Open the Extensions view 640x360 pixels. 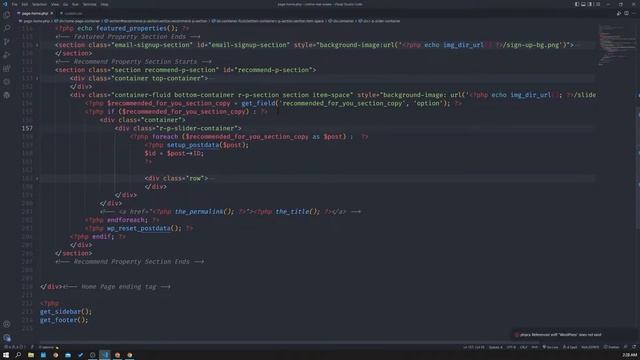(x=7, y=68)
